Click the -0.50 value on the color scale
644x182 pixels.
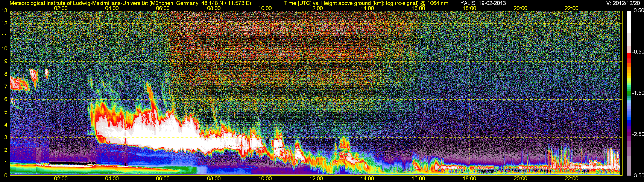click(638, 52)
